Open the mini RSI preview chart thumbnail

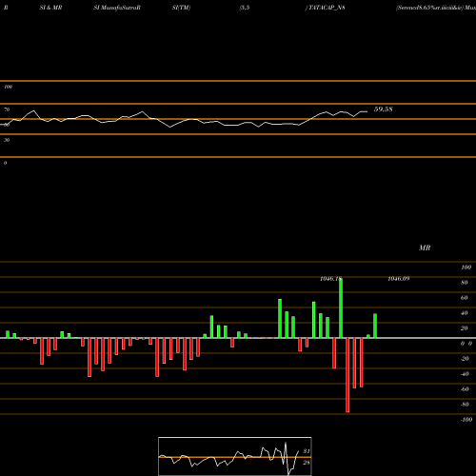click(x=235, y=456)
